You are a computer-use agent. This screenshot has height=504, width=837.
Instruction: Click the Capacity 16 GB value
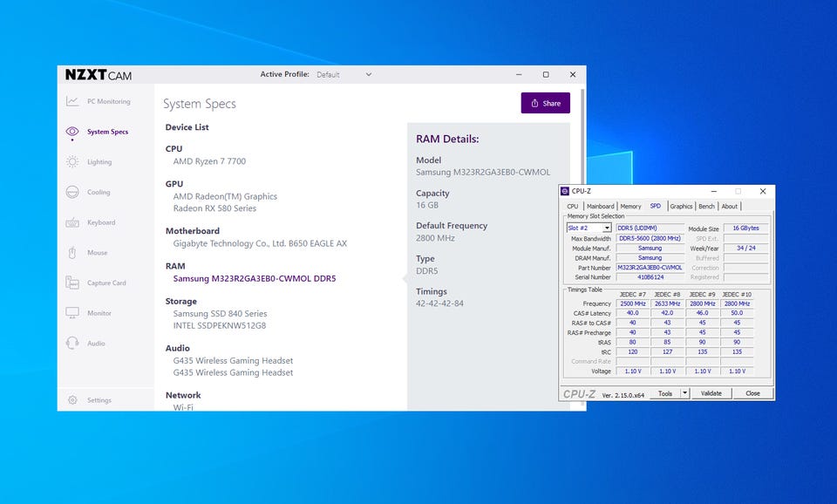[x=427, y=205]
